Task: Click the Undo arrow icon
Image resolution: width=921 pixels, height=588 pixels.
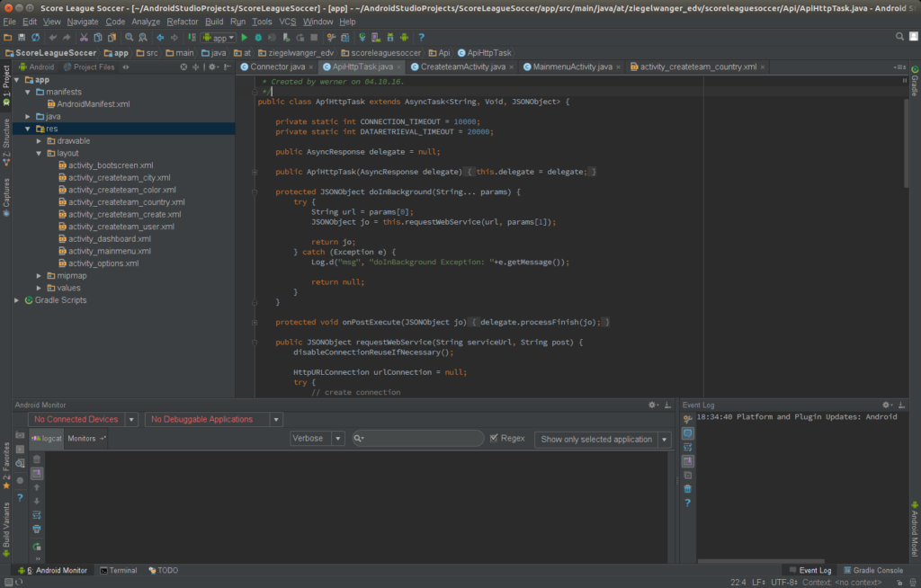Action: (x=53, y=36)
